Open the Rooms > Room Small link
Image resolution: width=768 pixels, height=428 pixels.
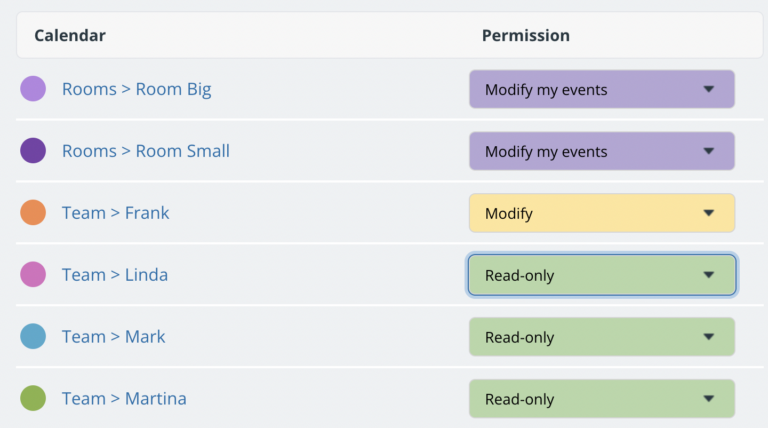click(x=146, y=151)
